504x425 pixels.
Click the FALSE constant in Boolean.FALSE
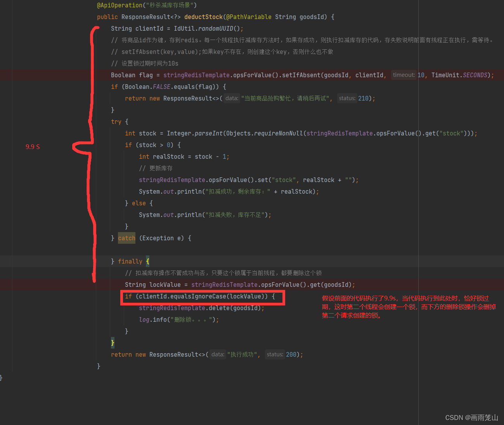(161, 87)
